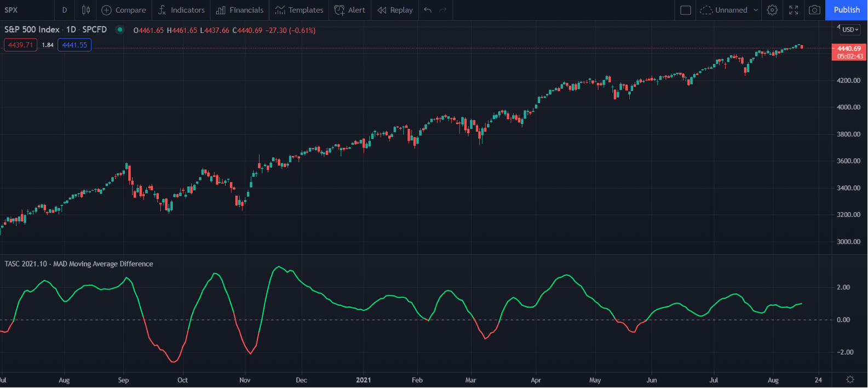Take a chart snapshot with camera icon

click(x=815, y=10)
